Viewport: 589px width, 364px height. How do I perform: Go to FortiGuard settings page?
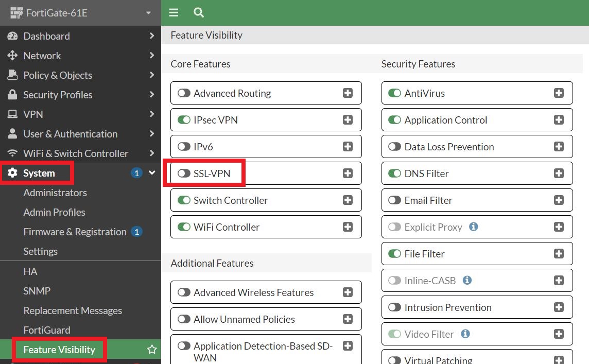pos(47,330)
